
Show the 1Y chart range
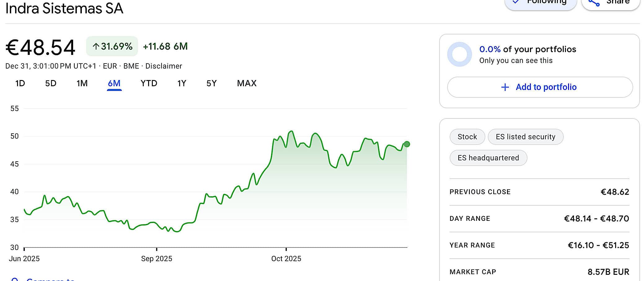[x=182, y=83]
